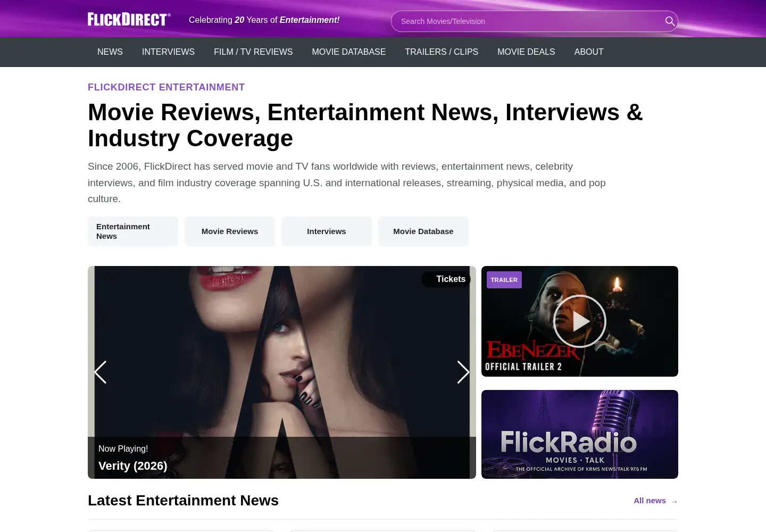Click the TRAILER badge on Ebenezer

(504, 280)
